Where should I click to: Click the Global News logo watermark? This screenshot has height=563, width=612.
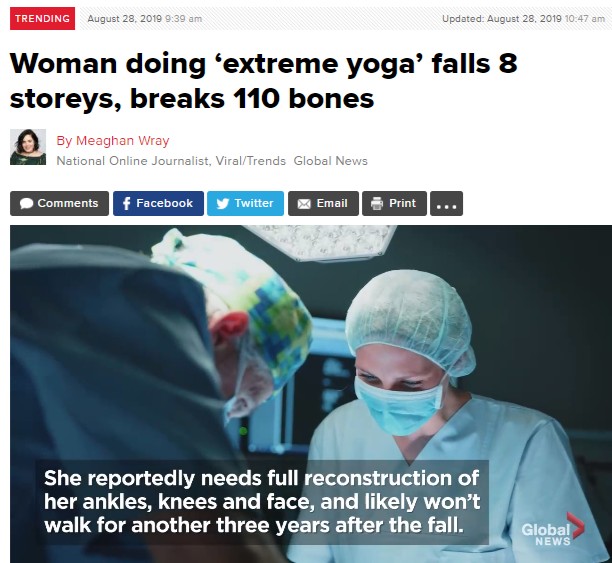tap(553, 531)
